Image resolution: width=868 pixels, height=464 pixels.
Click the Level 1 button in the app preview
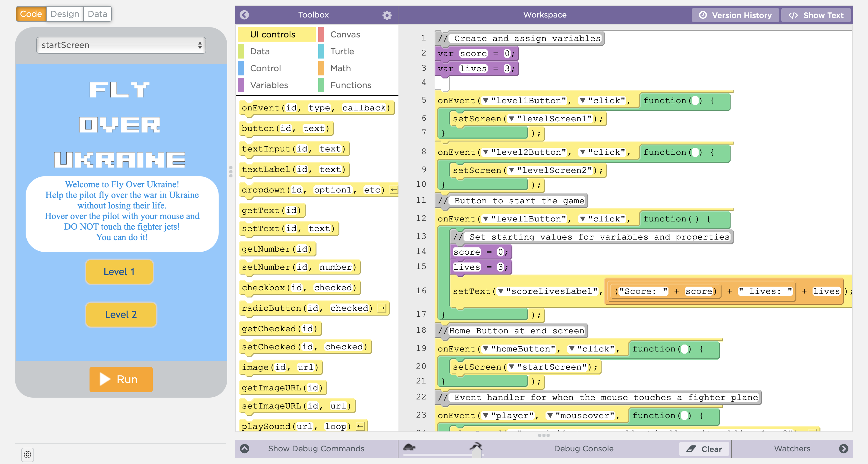coord(119,272)
